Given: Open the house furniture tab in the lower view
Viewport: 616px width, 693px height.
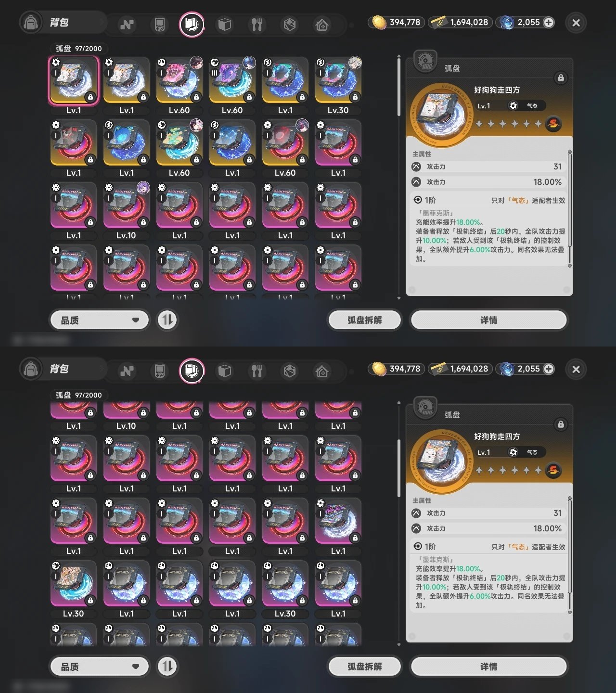Looking at the screenshot, I should click(x=322, y=371).
